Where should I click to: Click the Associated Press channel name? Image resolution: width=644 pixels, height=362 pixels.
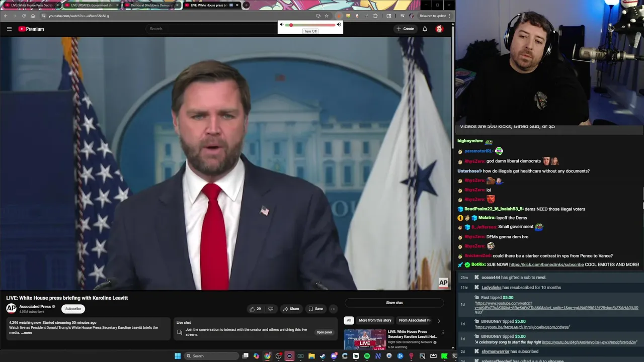pyautogui.click(x=35, y=307)
